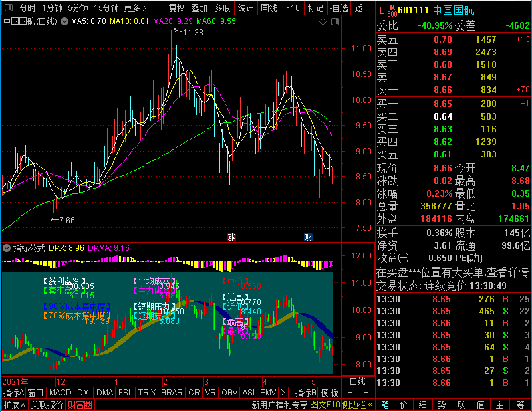This screenshot has width=532, height=412.
Task: Click the diamond icon on chart header
Action: [x=323, y=22]
